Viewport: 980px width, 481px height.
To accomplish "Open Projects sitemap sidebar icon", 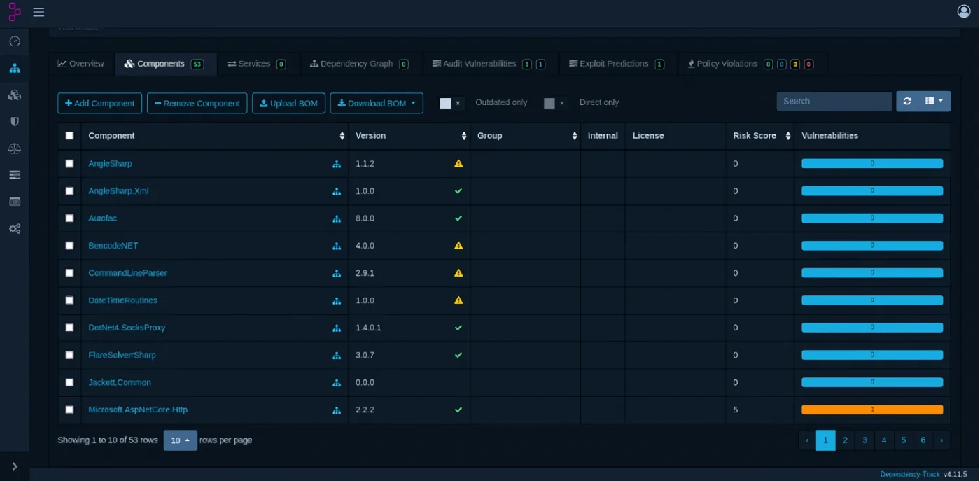I will point(15,68).
